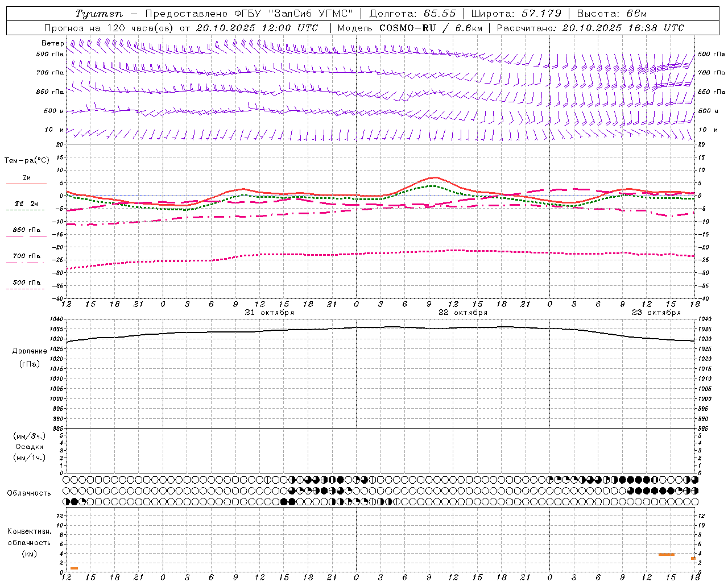Click the "Ветер" wind panel label
The image size is (728, 582).
(53, 43)
